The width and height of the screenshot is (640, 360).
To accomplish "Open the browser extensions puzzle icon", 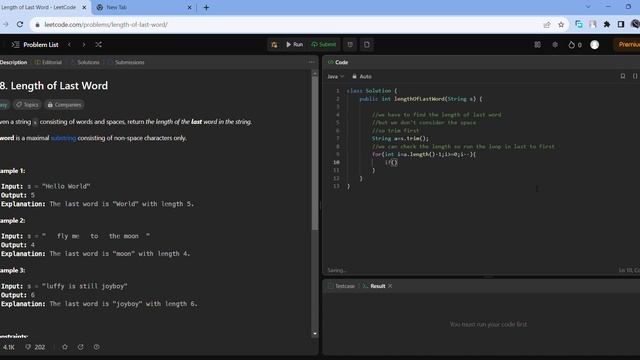I will [x=607, y=24].
